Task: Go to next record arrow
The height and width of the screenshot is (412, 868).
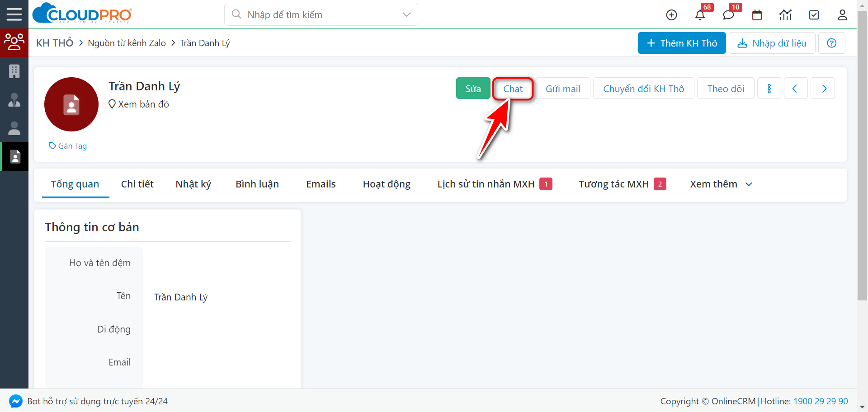Action: pyautogui.click(x=823, y=89)
